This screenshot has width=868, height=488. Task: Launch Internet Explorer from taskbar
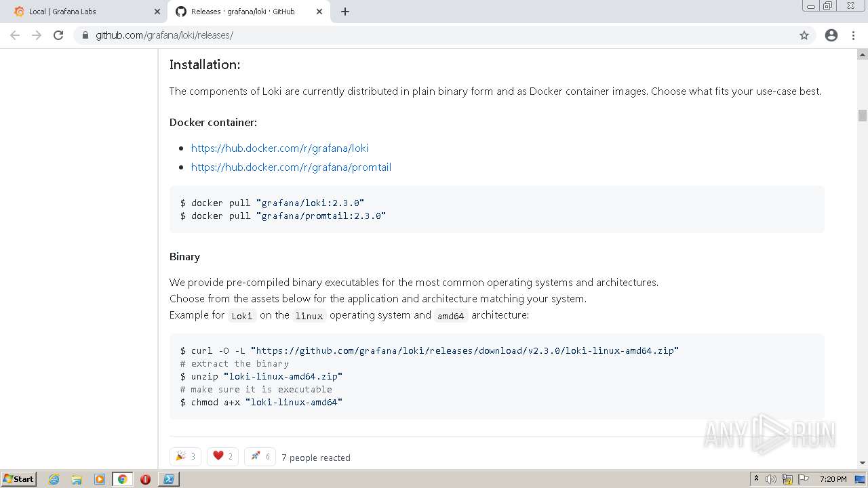[x=54, y=479]
